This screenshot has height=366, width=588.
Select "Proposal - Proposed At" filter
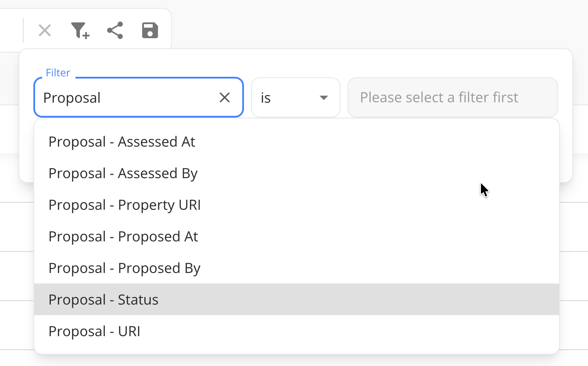(123, 237)
